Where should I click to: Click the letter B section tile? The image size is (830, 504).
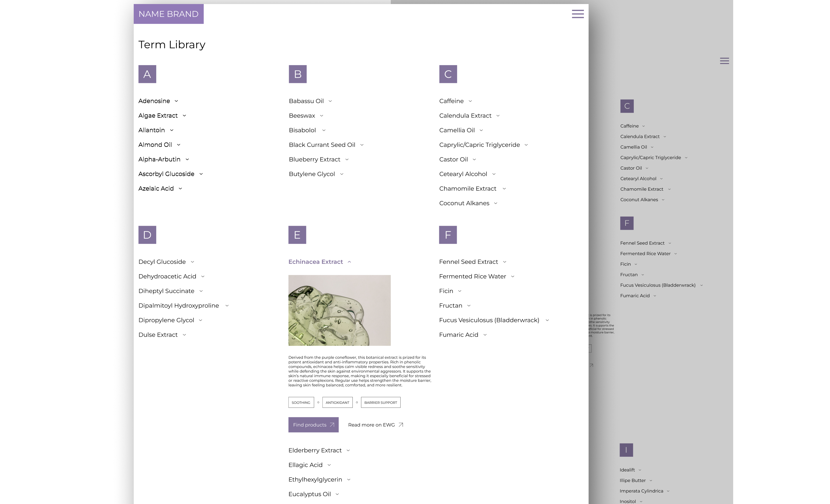pos(297,74)
